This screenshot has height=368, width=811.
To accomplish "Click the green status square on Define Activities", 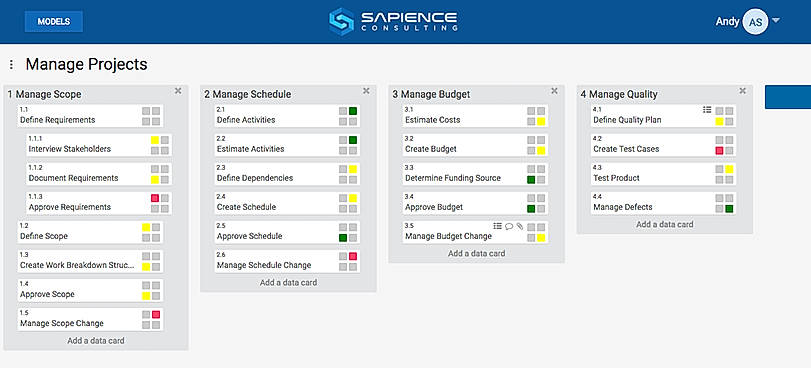I will click(x=353, y=111).
